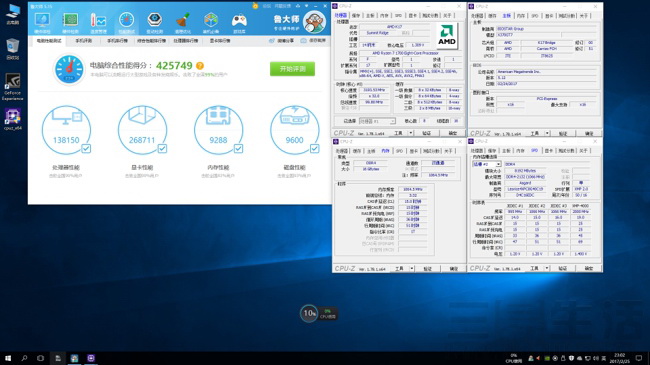Image resolution: width=650 pixels, height=365 pixels.
Task: Click the taskbar clock showing 23:02
Action: [x=619, y=358]
